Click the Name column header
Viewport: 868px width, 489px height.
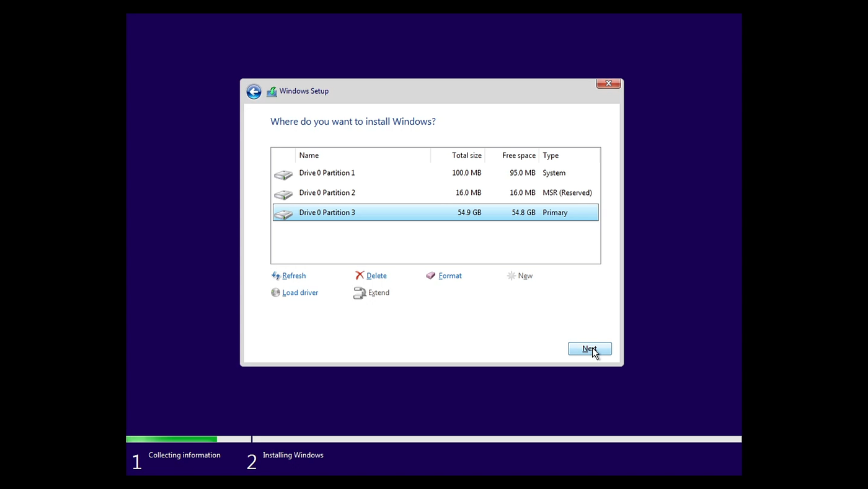(x=308, y=155)
